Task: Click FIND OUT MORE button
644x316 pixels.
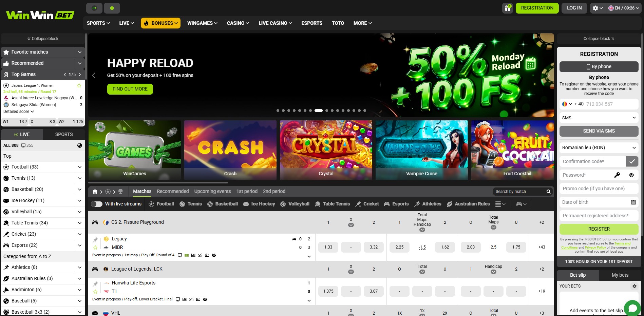Action: [x=130, y=89]
